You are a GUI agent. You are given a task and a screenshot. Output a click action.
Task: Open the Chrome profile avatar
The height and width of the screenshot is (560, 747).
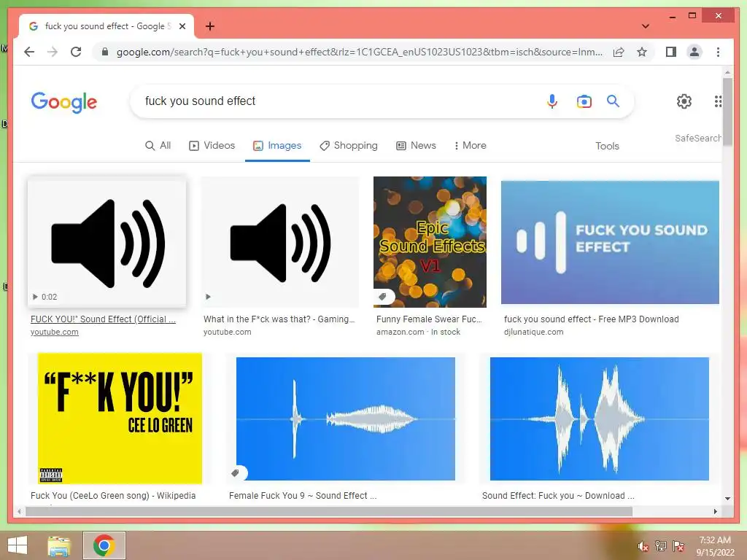[694, 52]
